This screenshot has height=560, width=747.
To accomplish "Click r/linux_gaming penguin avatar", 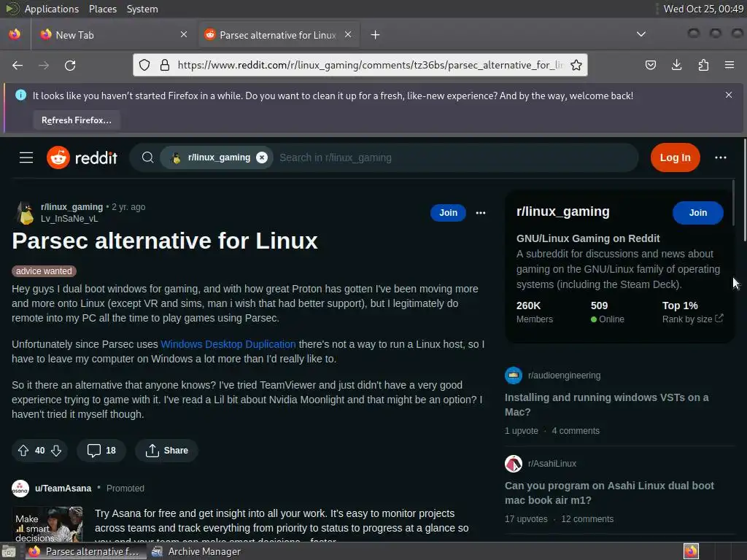I will click(26, 213).
